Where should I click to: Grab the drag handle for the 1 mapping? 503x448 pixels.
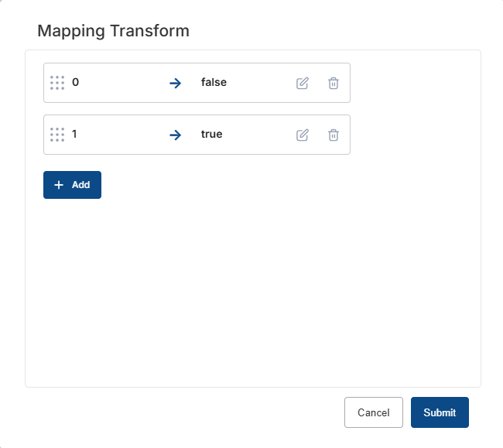[57, 135]
